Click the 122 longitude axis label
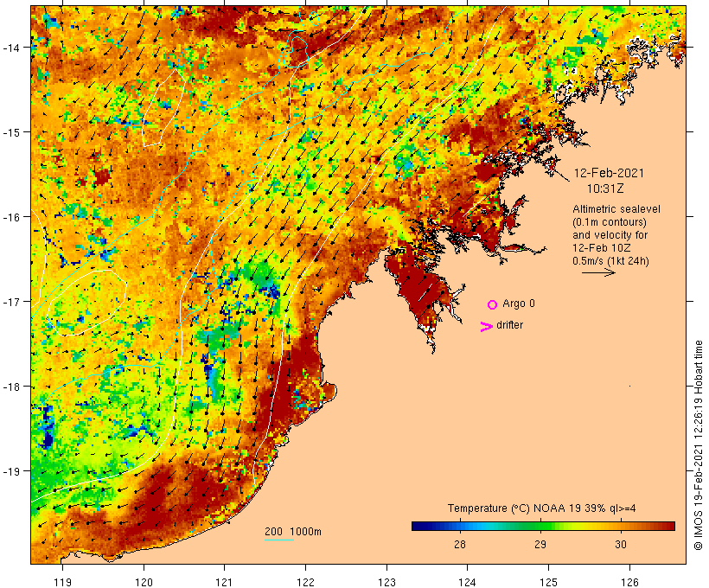The width and height of the screenshot is (709, 588). point(306,582)
